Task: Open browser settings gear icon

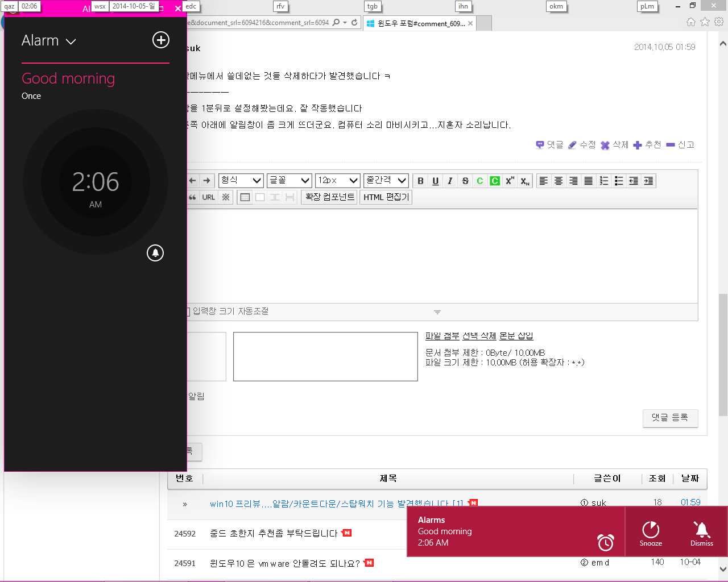Action: 719,22
